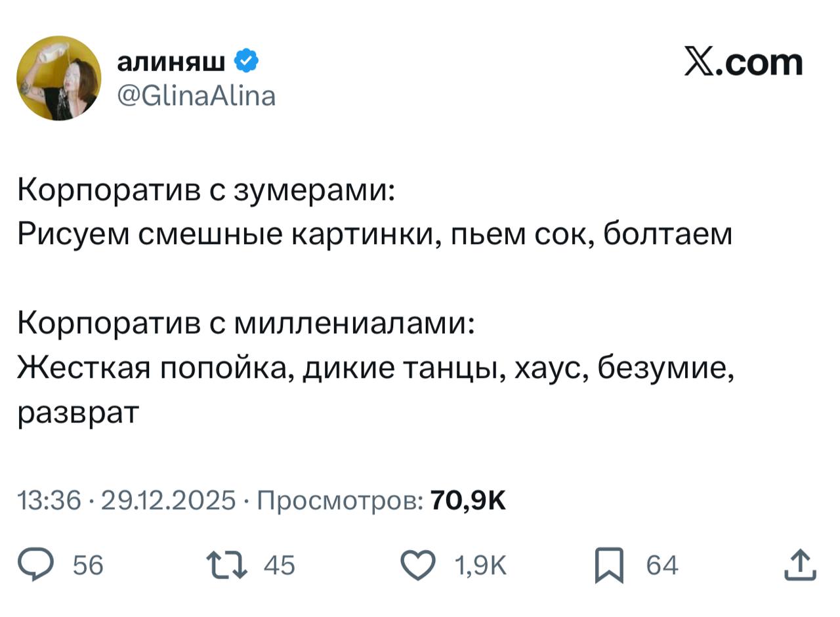Image resolution: width=840 pixels, height=617 pixels.
Task: Click the tweet line about зумерами
Action: point(206,190)
